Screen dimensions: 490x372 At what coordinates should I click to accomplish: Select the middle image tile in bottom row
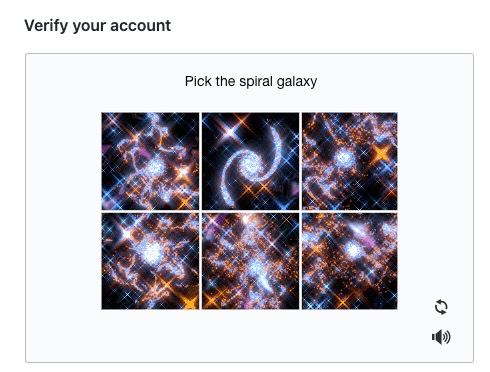coord(250,261)
